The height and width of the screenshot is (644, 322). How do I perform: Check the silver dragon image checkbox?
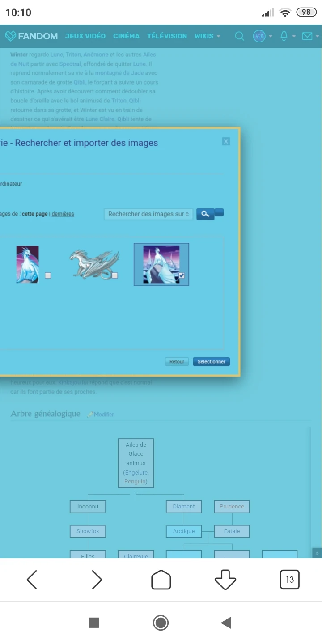coord(114,275)
